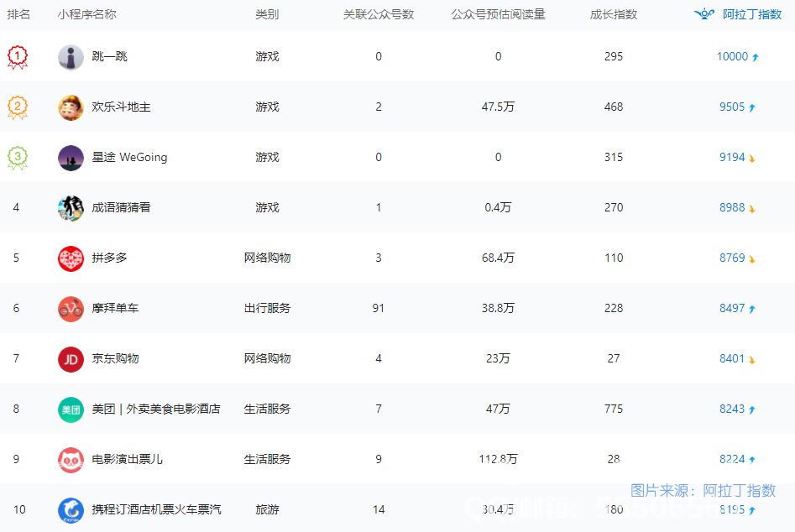Click the 排名 column header
This screenshot has width=795, height=532.
pyautogui.click(x=18, y=14)
